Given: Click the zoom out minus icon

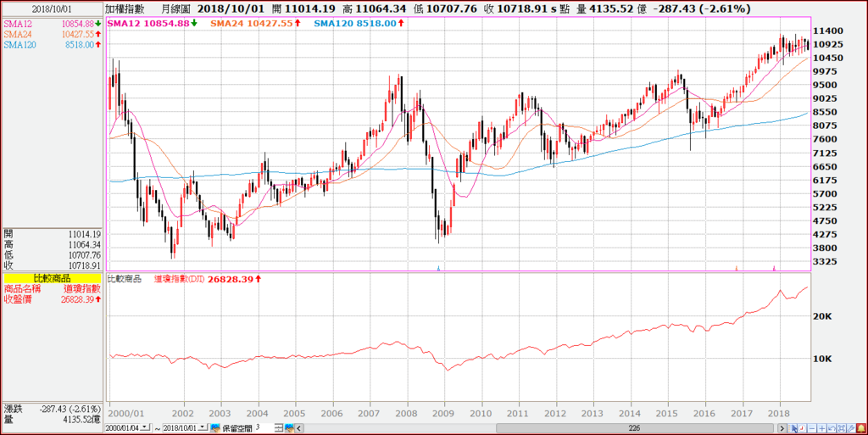Looking at the screenshot, I should pos(812,428).
